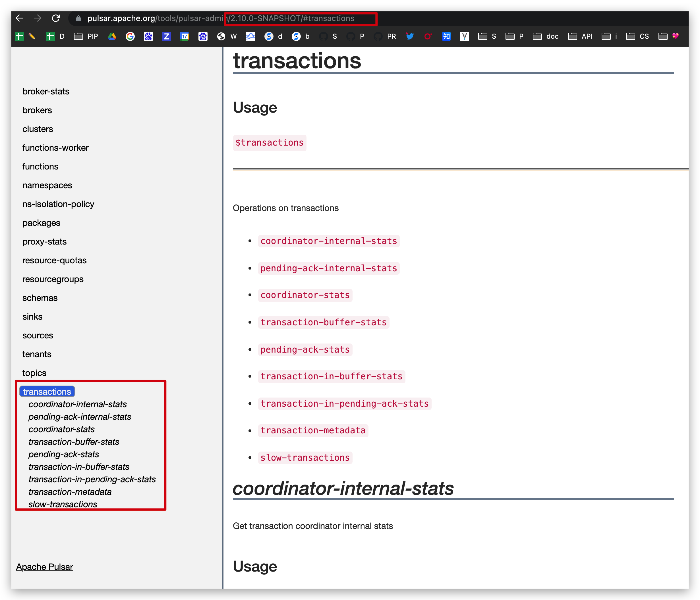Click the Apache Pulsar link
Viewport: 700px width, 600px height.
[x=45, y=567]
